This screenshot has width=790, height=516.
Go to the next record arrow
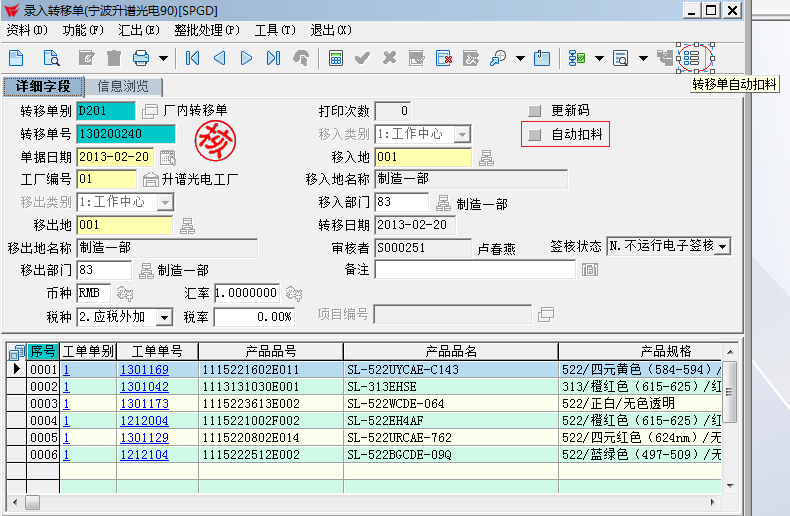pyautogui.click(x=246, y=58)
